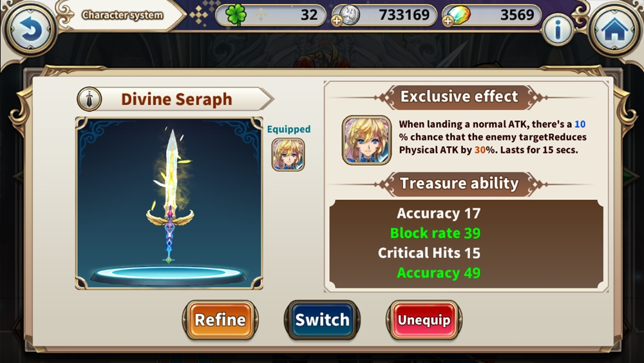Select the Character system tab label

122,15
